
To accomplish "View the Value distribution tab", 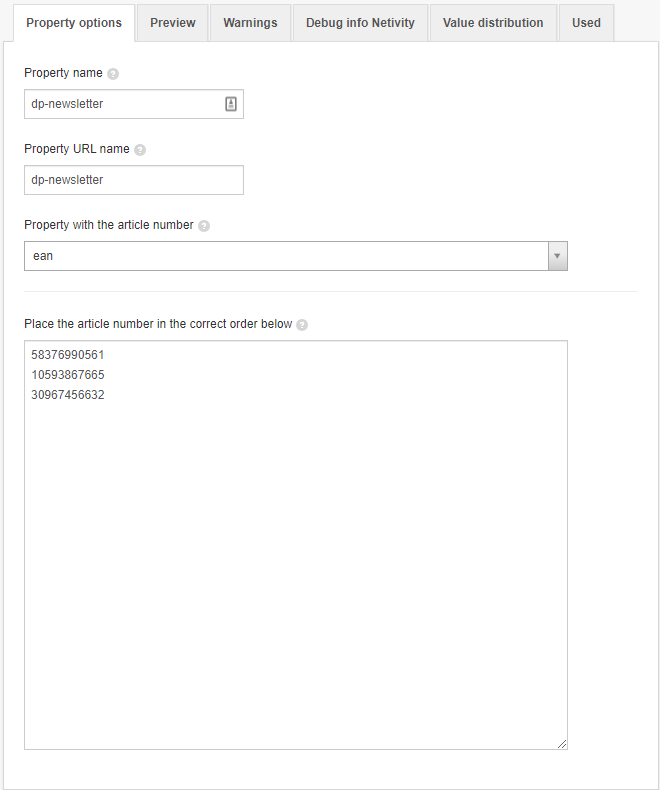I will click(493, 23).
